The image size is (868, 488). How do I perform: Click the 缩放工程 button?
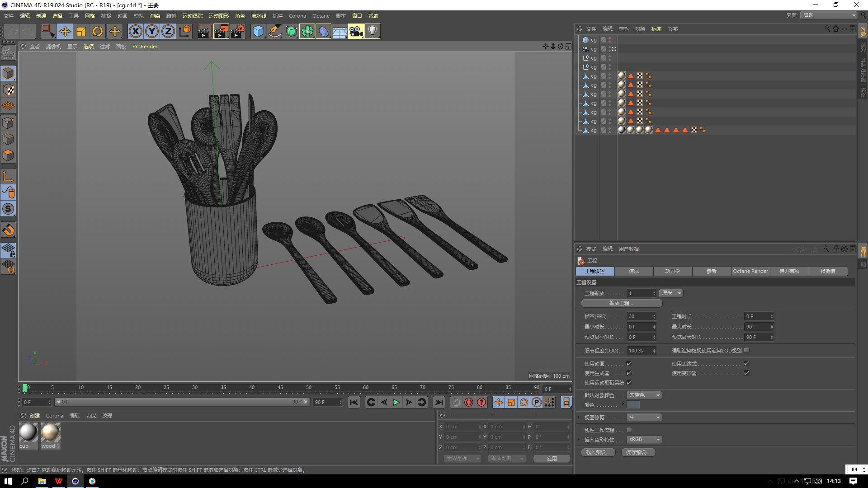621,303
